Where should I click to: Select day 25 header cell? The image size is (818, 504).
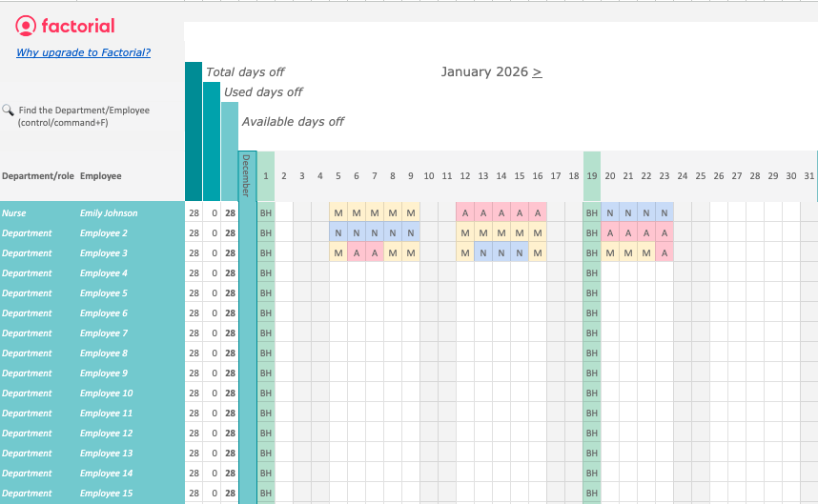(x=700, y=176)
